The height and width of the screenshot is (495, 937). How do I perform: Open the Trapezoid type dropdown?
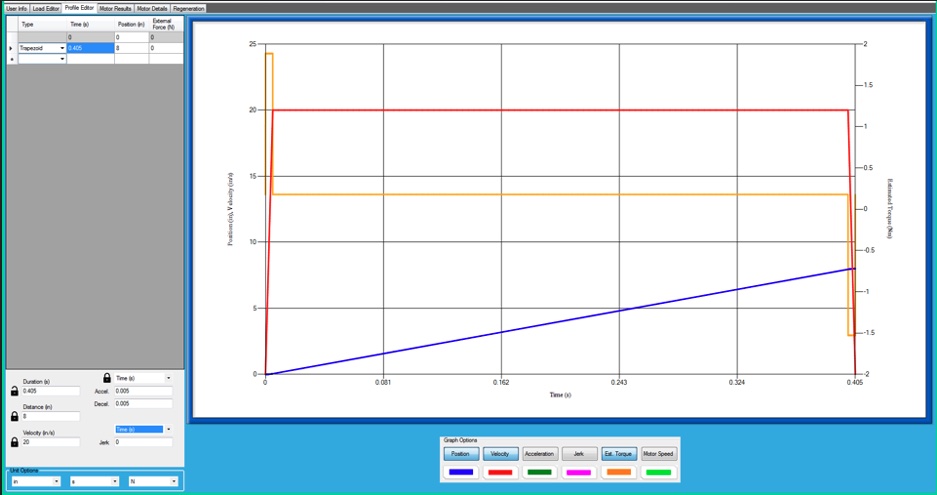[x=62, y=48]
